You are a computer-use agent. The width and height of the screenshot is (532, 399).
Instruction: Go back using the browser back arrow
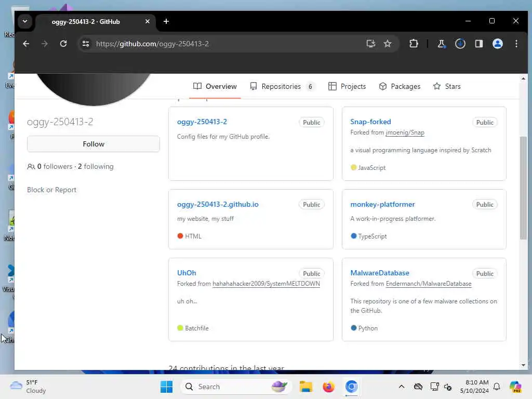click(26, 44)
